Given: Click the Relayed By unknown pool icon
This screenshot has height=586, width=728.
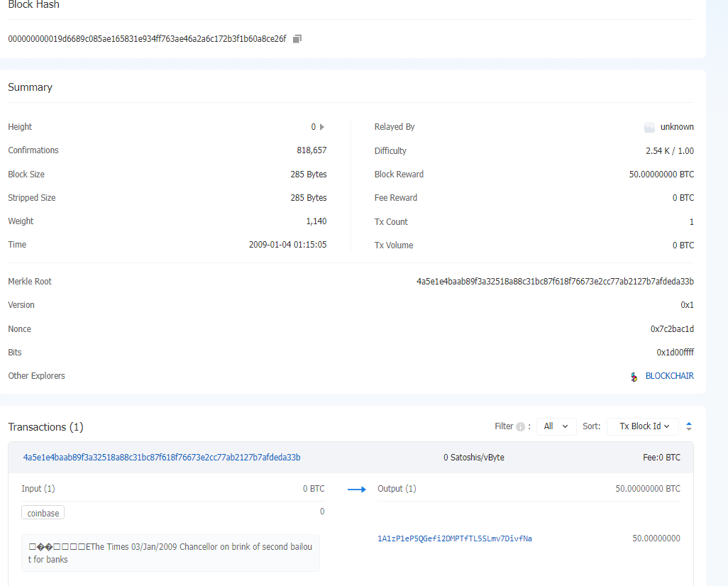Looking at the screenshot, I should (x=649, y=127).
